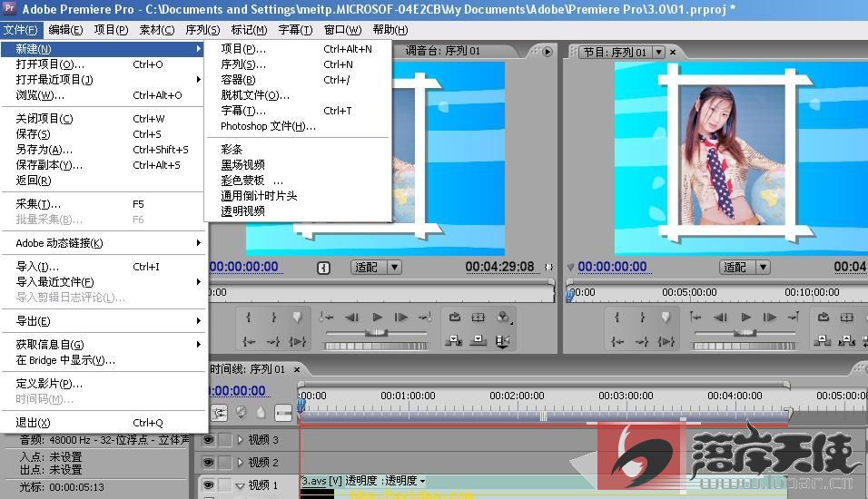Step back one frame in Source monitor
Image resolution: width=868 pixels, height=499 pixels.
pyautogui.click(x=351, y=317)
